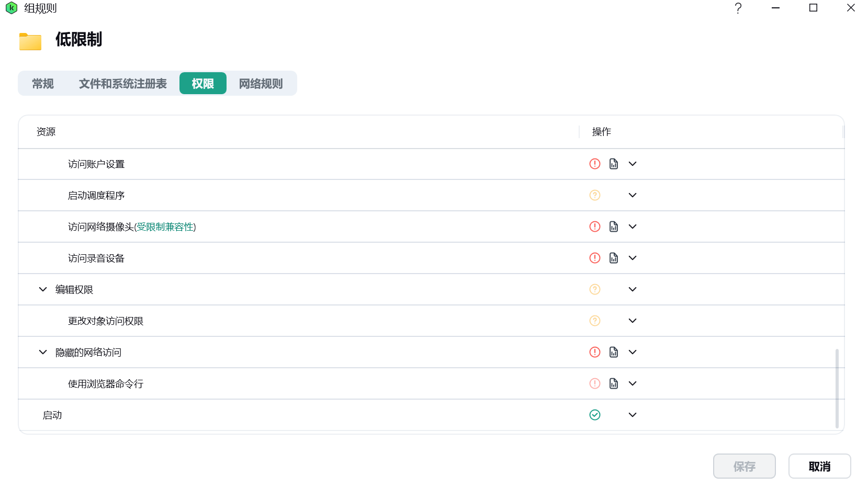Click the help question mark in title bar
This screenshot has width=868, height=487.
(x=738, y=8)
